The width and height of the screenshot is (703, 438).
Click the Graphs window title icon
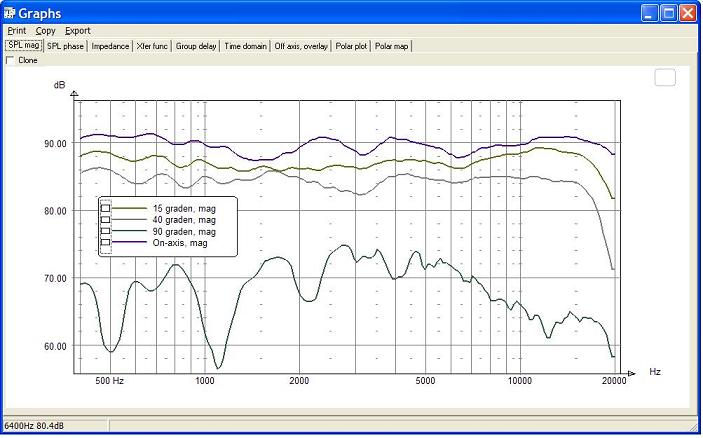pyautogui.click(x=9, y=13)
